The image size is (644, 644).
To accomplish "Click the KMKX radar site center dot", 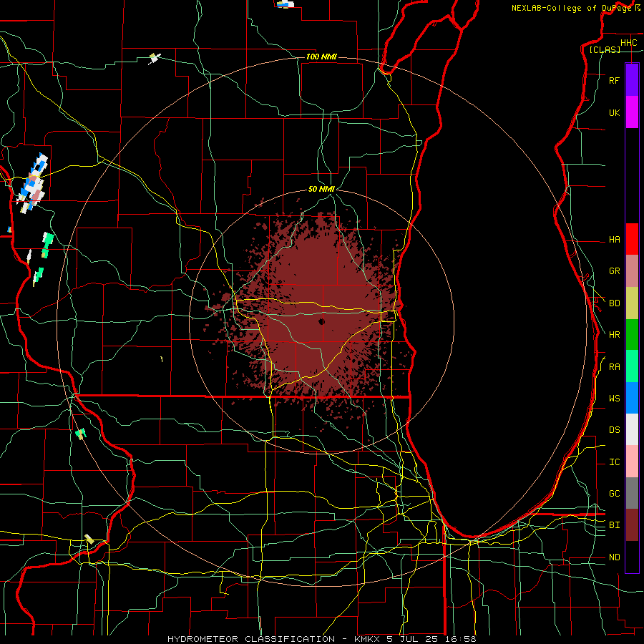I will coord(321,321).
